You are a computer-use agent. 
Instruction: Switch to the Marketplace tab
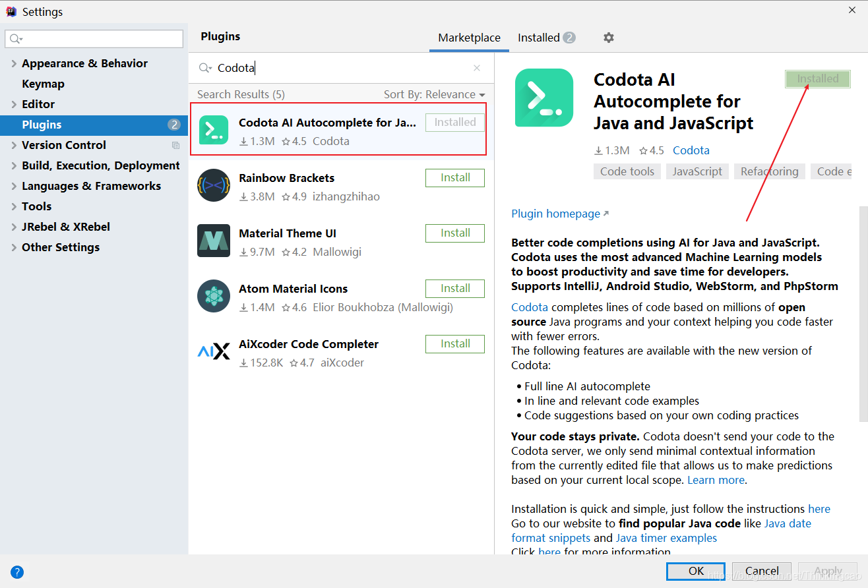469,38
